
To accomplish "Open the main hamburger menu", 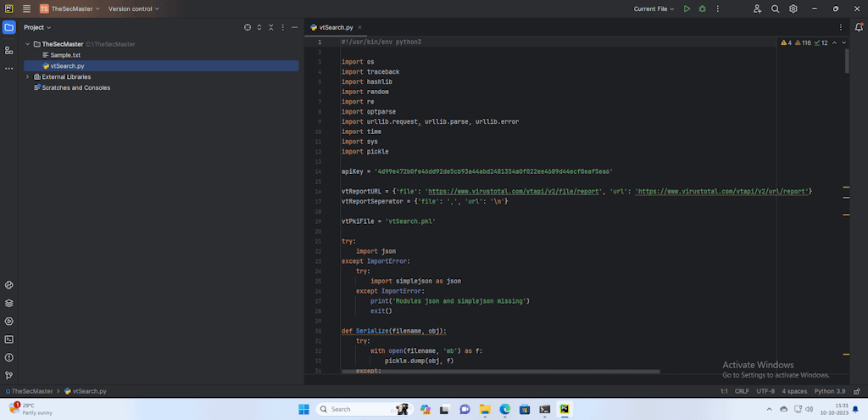I will [x=26, y=8].
